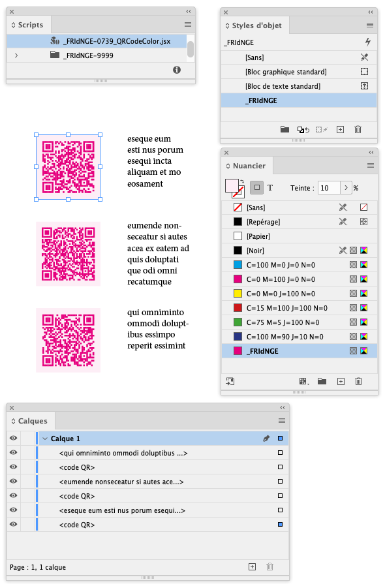Create new layer in Calques

click(253, 566)
